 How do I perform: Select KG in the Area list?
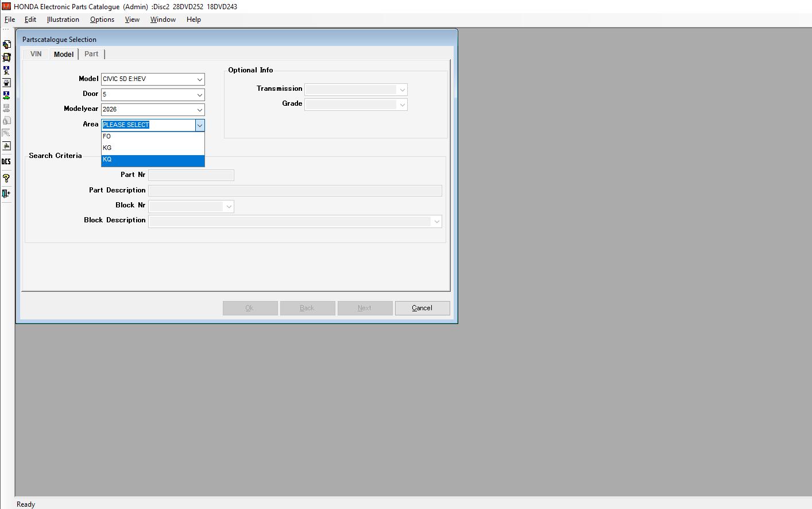coord(153,148)
